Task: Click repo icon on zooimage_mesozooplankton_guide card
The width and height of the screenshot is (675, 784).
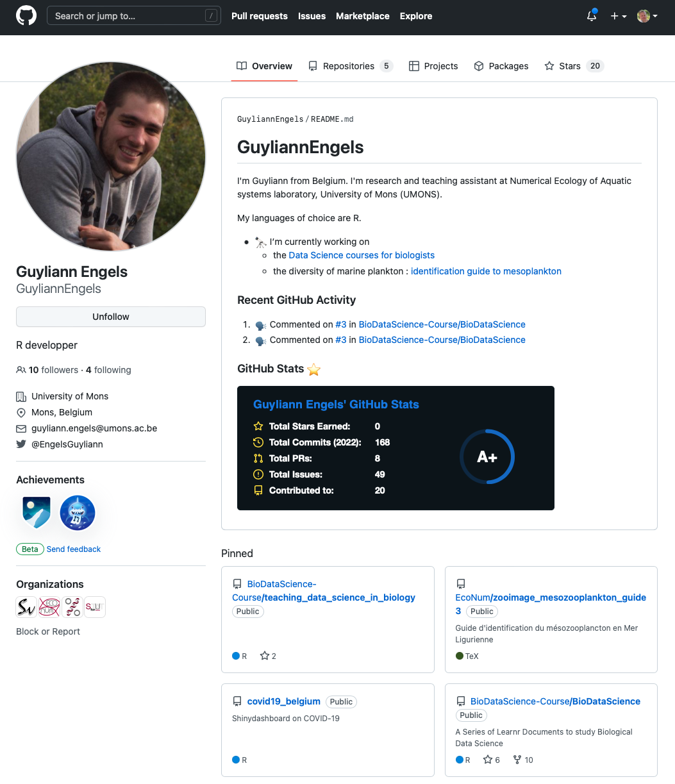Action: tap(460, 584)
